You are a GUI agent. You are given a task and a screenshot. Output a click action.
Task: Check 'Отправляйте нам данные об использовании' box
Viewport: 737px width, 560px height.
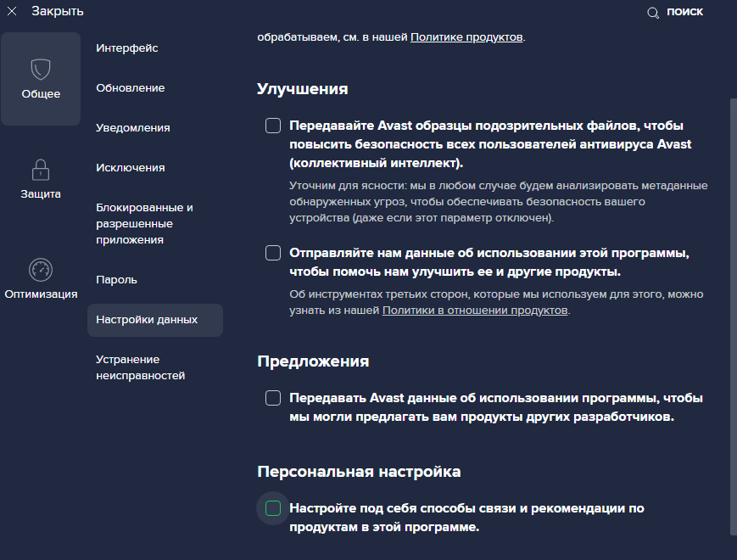click(x=273, y=253)
